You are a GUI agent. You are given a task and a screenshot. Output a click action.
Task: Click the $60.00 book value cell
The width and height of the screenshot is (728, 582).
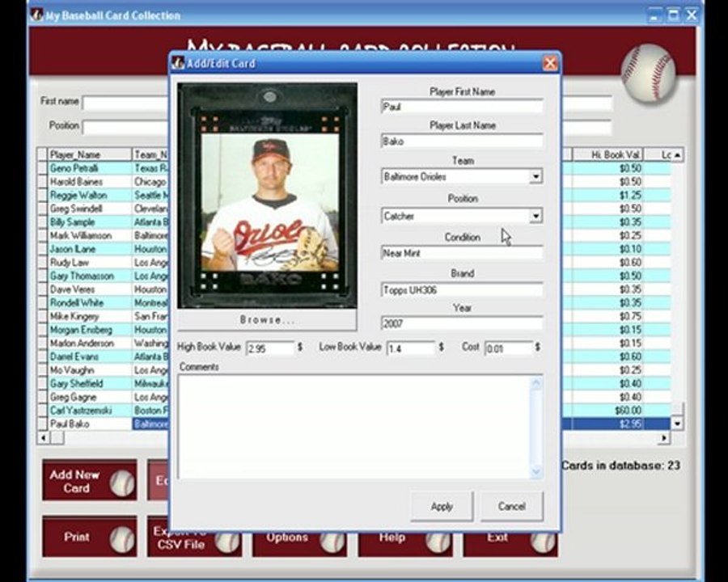coord(607,411)
